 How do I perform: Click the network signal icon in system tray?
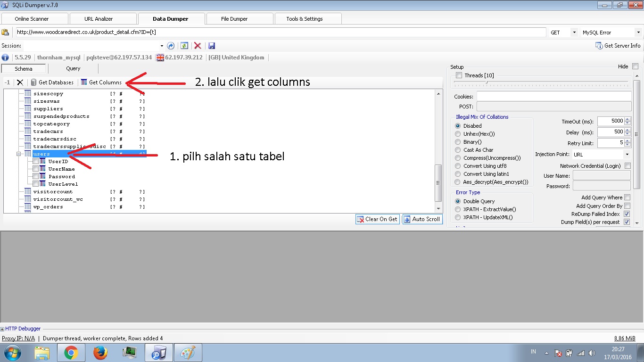point(581,353)
